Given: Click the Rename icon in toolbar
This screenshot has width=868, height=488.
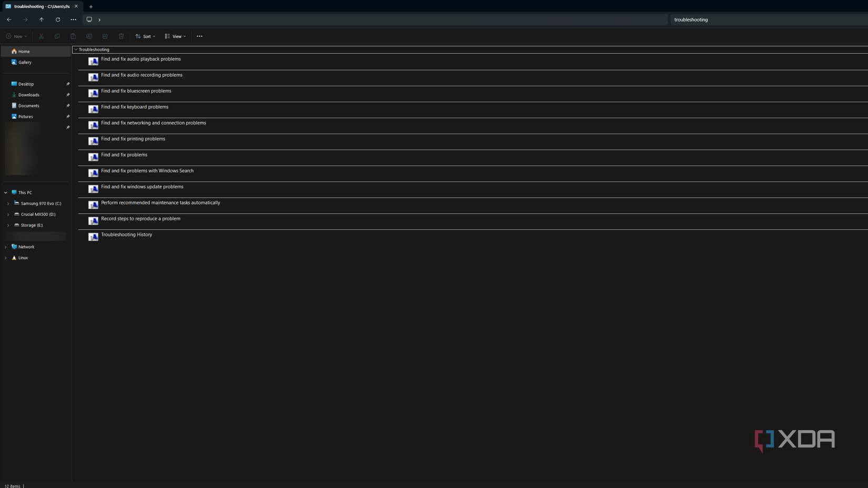Looking at the screenshot, I should point(89,36).
